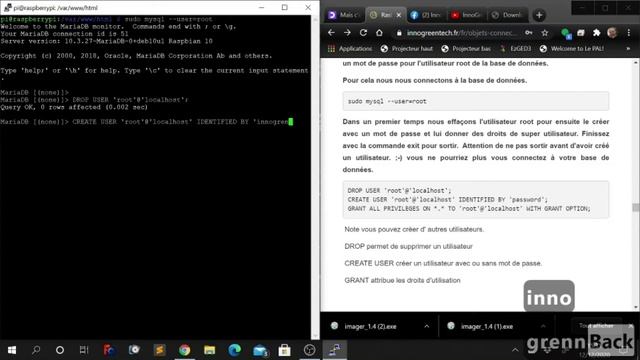Click the sudo mysql --user=root code block
Viewport: 640px width, 360px height.
(476, 101)
